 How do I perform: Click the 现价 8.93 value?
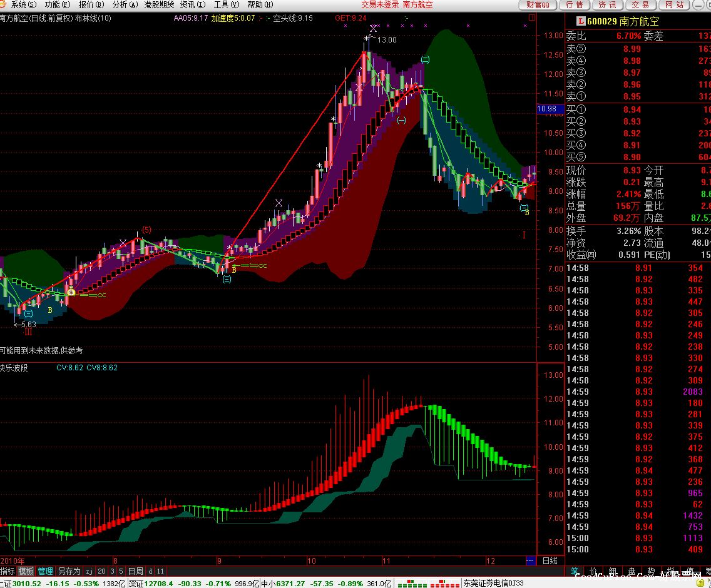[632, 171]
